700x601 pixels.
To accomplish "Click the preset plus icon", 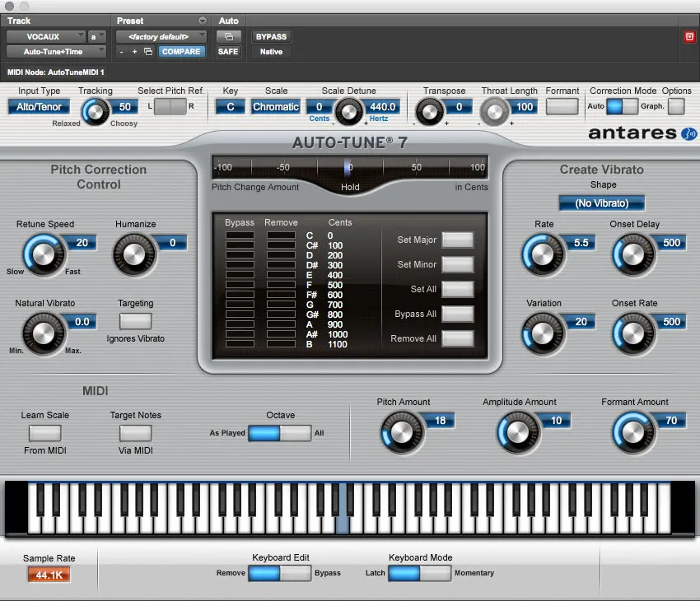I will 134,52.
